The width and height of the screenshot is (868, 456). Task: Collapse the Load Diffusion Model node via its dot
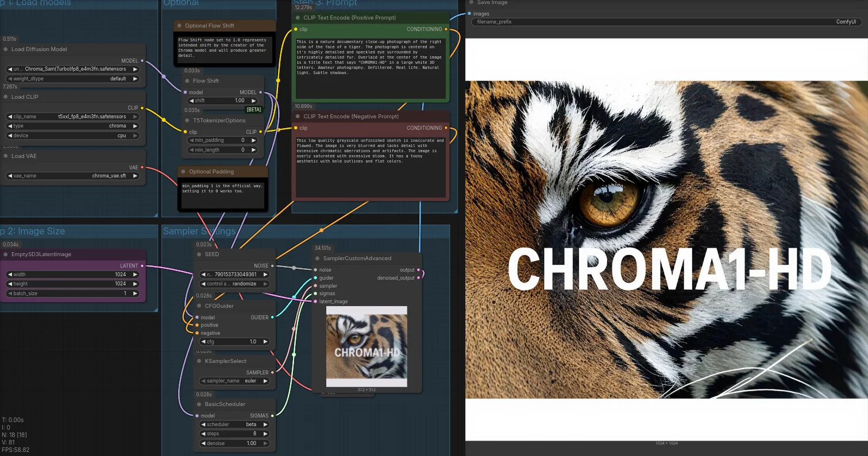(x=6, y=49)
